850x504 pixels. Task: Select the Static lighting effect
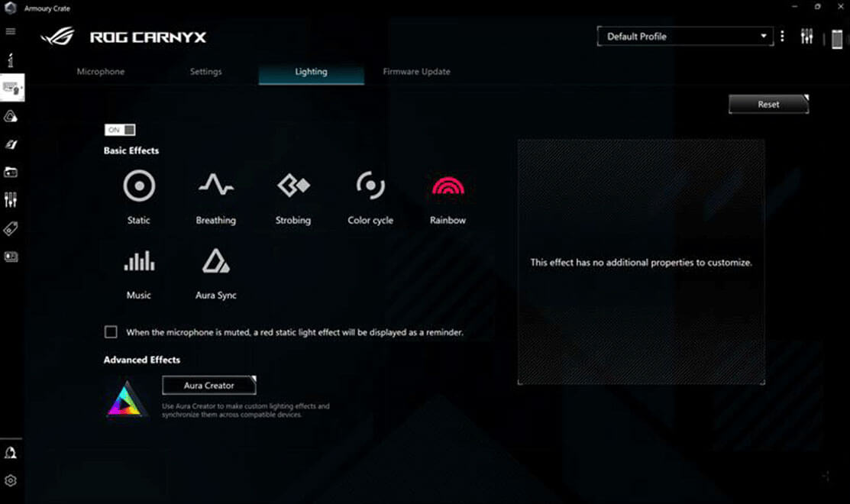[139, 186]
